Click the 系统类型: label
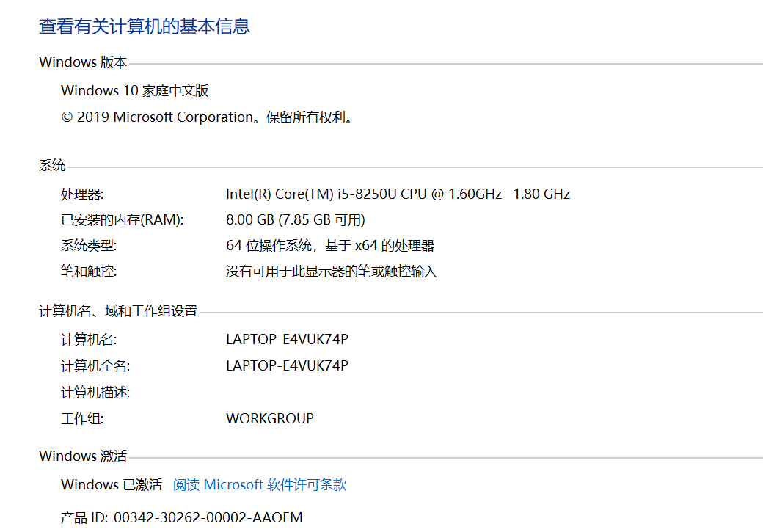The width and height of the screenshot is (763, 532). 89,245
